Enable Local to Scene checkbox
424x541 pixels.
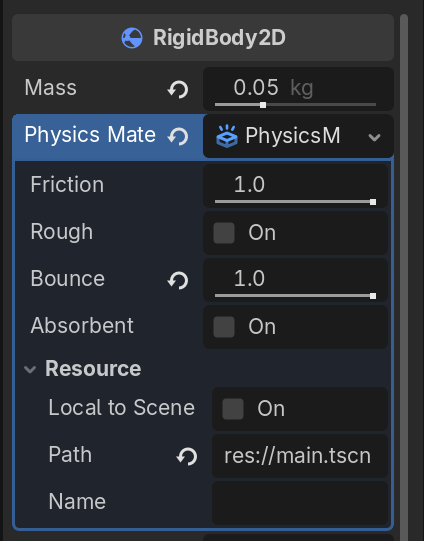(233, 409)
